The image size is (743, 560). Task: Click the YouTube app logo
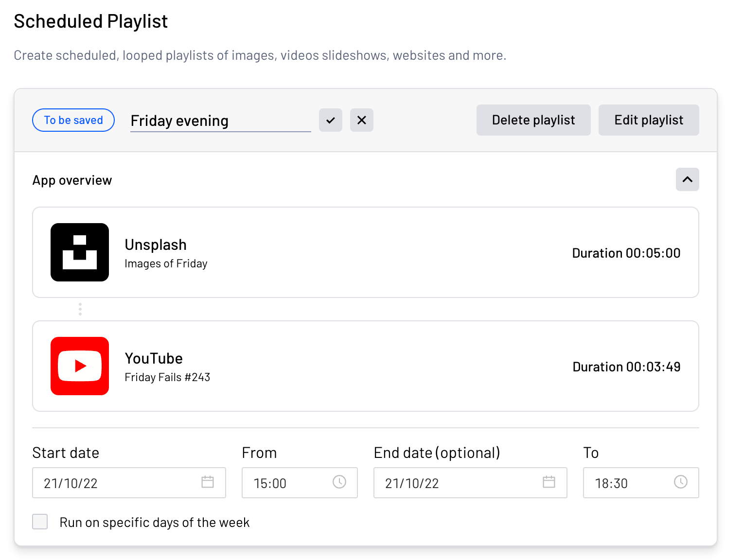point(80,366)
